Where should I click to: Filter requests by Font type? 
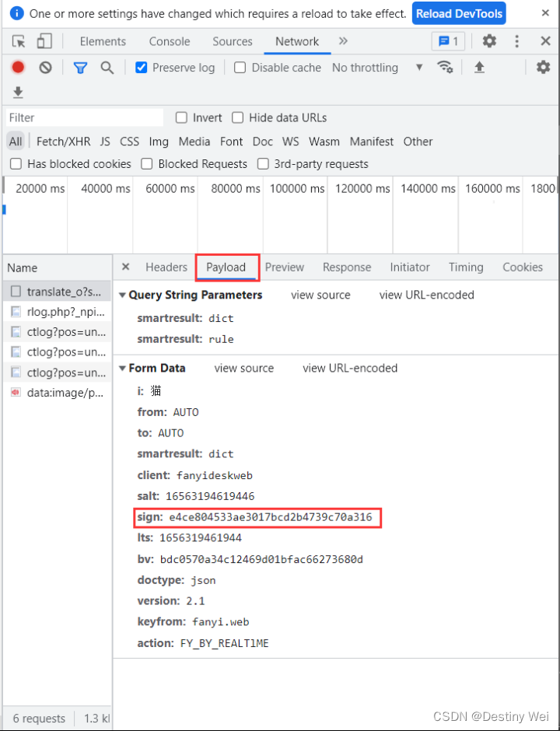coord(231,142)
